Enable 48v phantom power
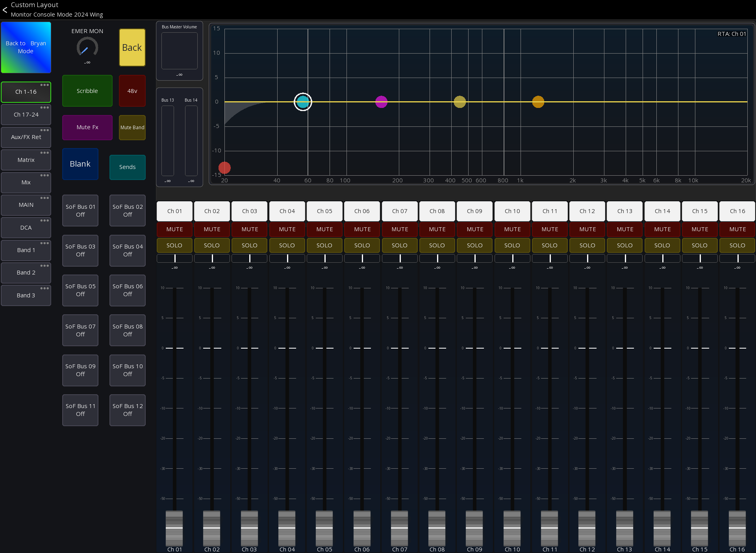Screen dimensions: 756x553 (x=132, y=91)
